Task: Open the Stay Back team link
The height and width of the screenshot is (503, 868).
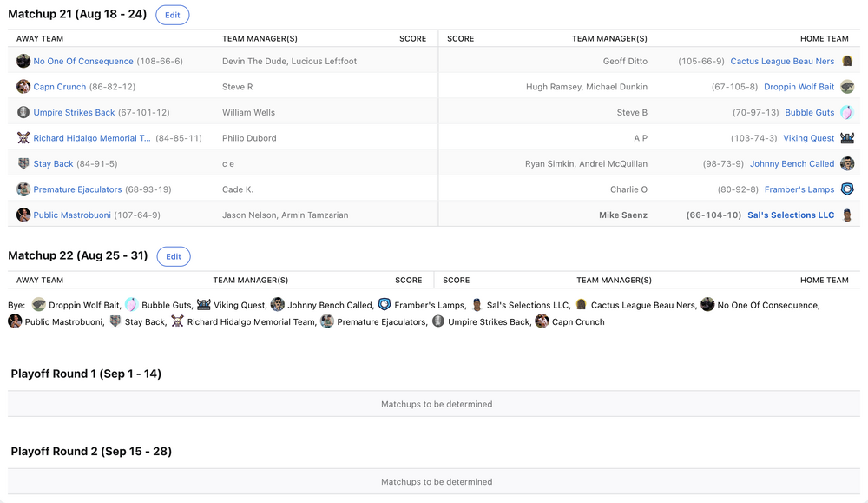Action: 53,163
